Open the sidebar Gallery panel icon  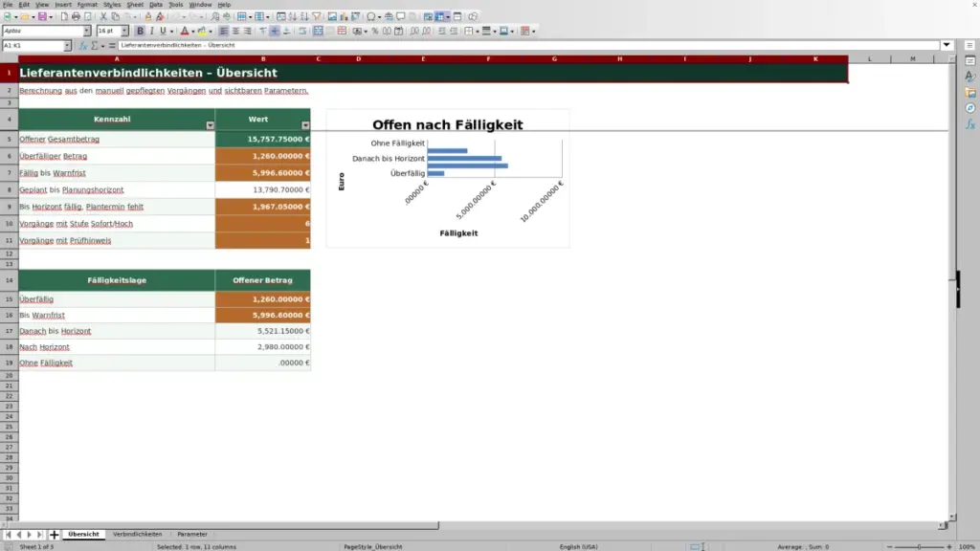(x=970, y=93)
